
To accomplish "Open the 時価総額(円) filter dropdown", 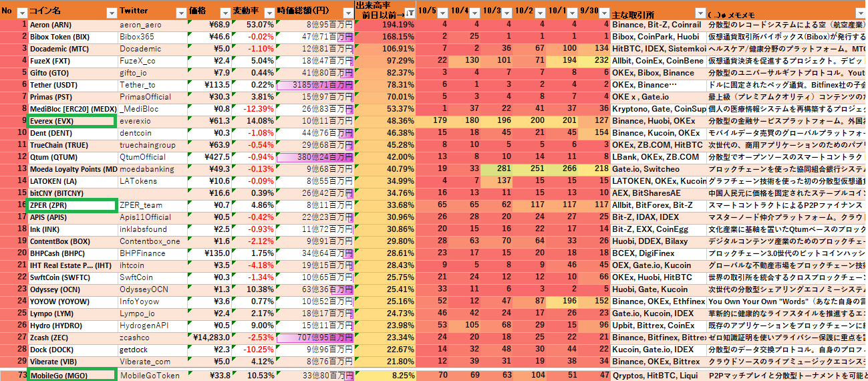I will tap(346, 13).
